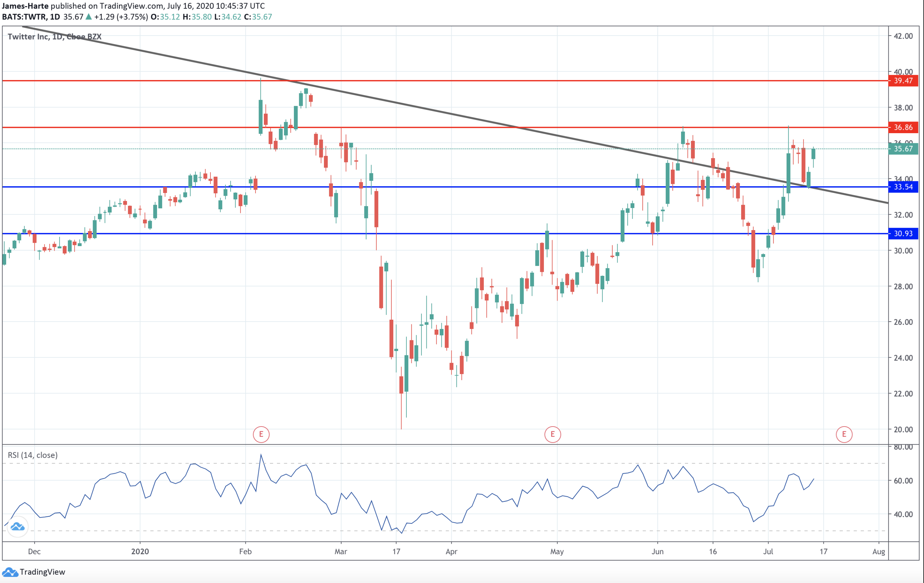Click the blue 33.54 price label
Image resolution: width=924 pixels, height=583 pixels.
(x=903, y=187)
